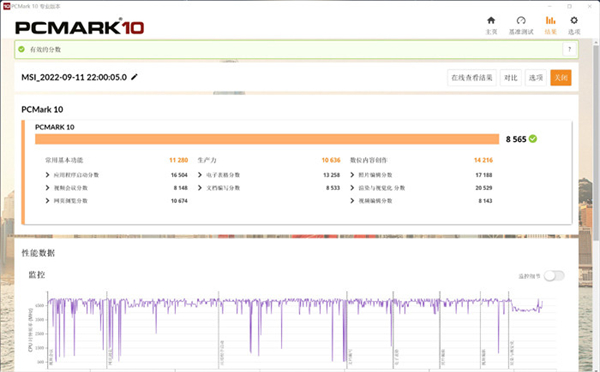The width and height of the screenshot is (600, 372).
Task: Click the green check icon in the banner
Action: (x=21, y=49)
